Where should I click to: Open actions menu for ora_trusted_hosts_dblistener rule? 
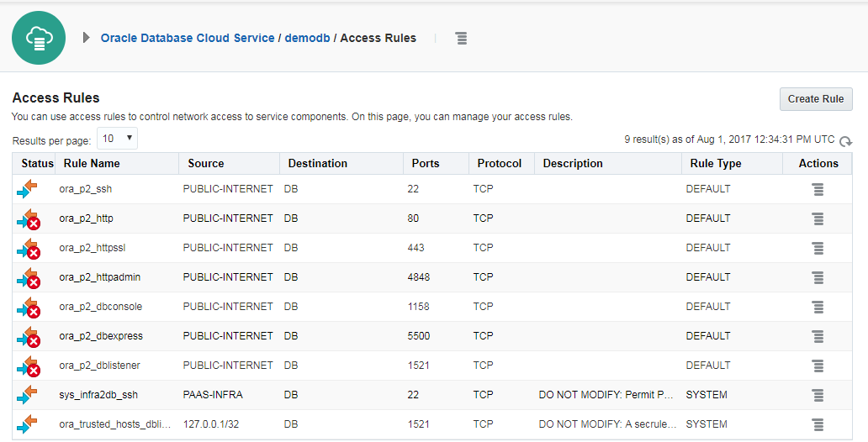click(818, 424)
